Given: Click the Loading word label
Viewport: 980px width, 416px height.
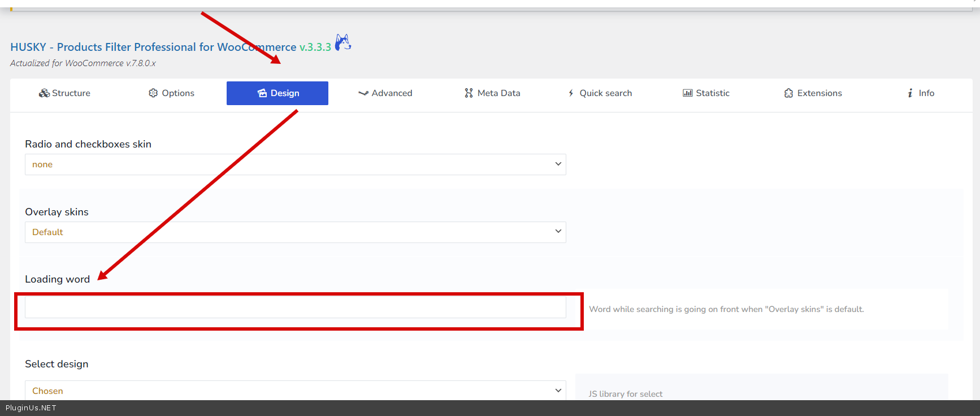Looking at the screenshot, I should coord(57,279).
